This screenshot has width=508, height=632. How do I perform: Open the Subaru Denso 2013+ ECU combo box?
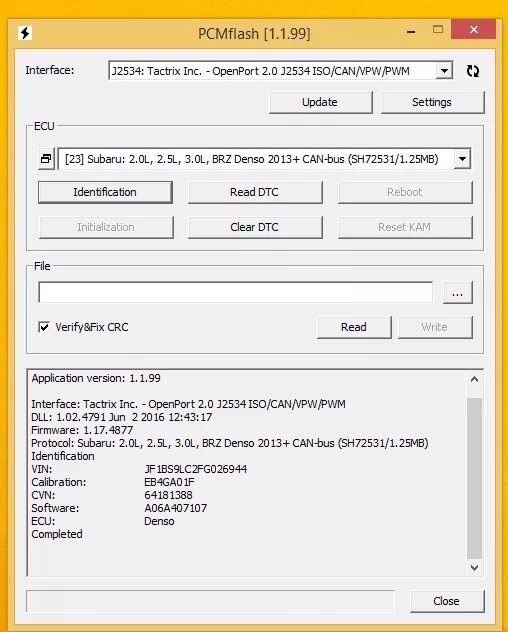(x=264, y=158)
